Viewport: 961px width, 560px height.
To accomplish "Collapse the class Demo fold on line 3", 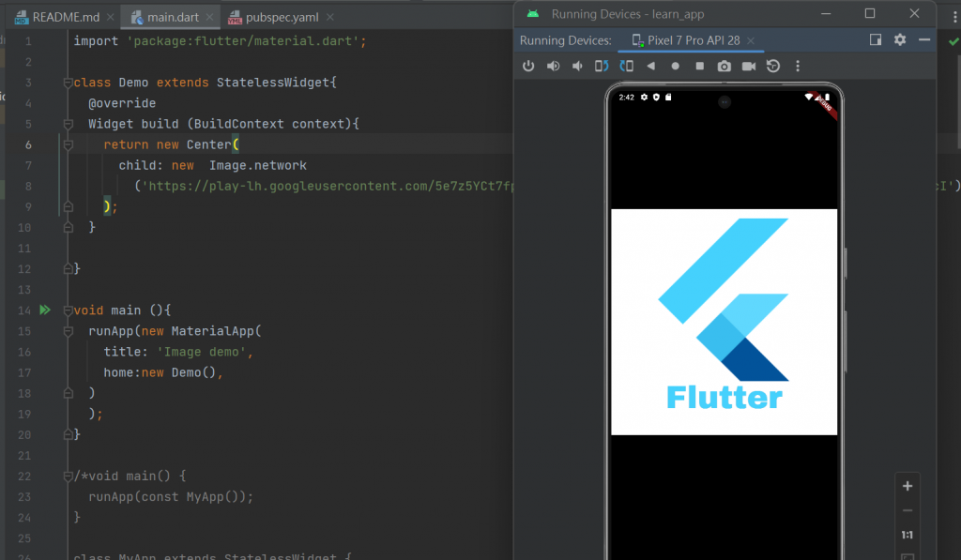I will point(68,83).
